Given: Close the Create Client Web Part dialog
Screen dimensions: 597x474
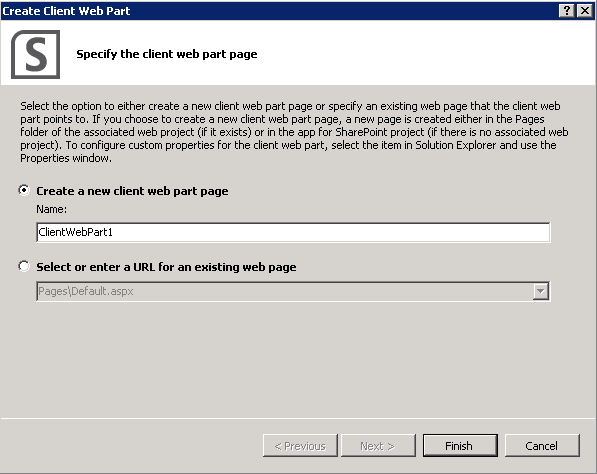Looking at the screenshot, I should pos(584,11).
